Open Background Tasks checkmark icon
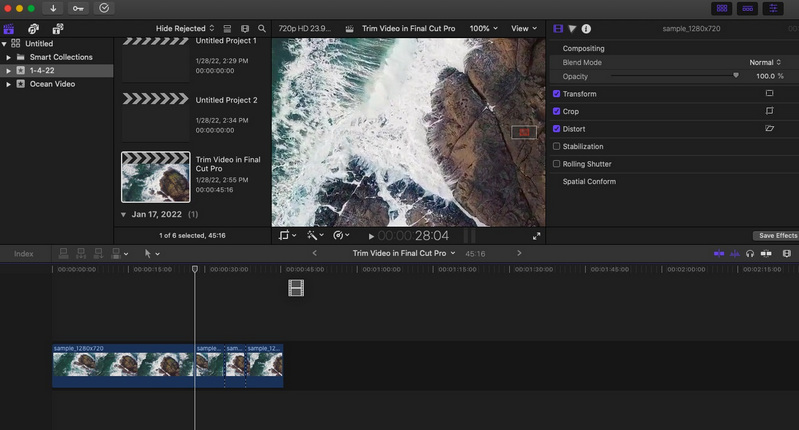This screenshot has width=799, height=430. tap(104, 8)
